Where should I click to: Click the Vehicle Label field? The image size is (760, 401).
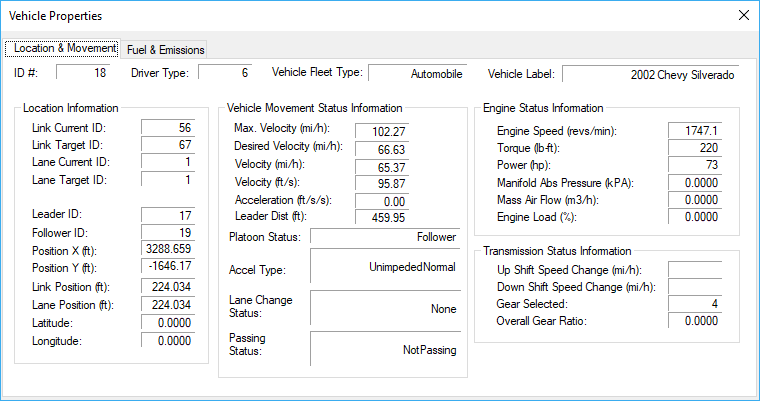point(650,75)
